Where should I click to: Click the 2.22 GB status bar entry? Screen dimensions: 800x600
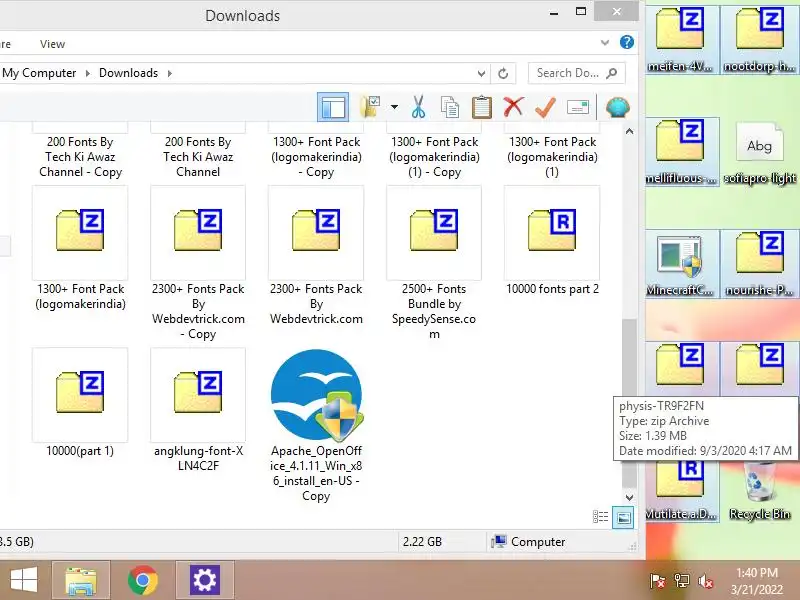[422, 542]
